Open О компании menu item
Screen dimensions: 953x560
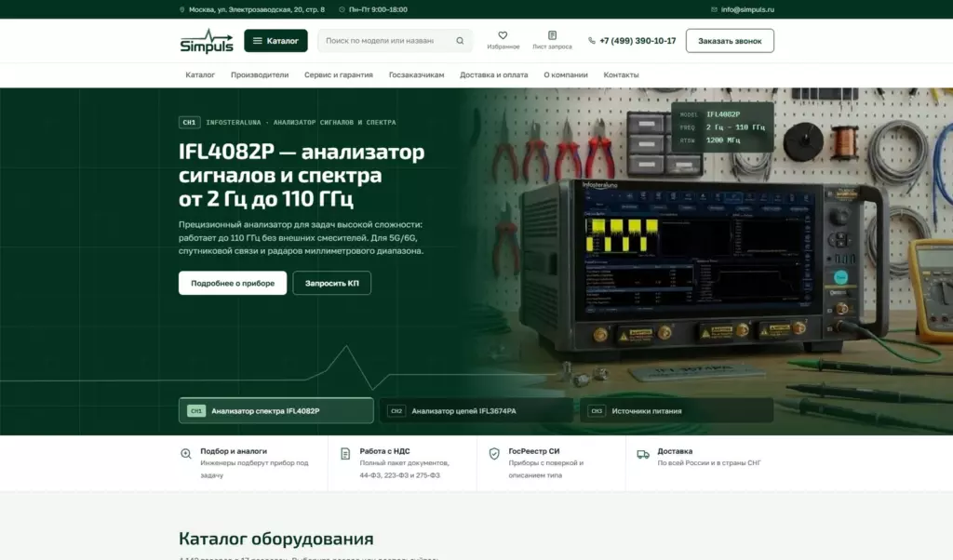[565, 74]
